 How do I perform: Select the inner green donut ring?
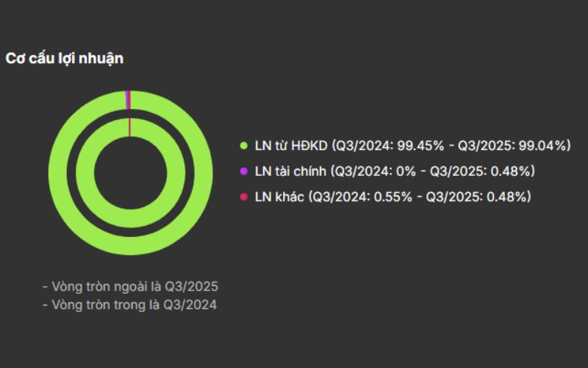coord(86,173)
